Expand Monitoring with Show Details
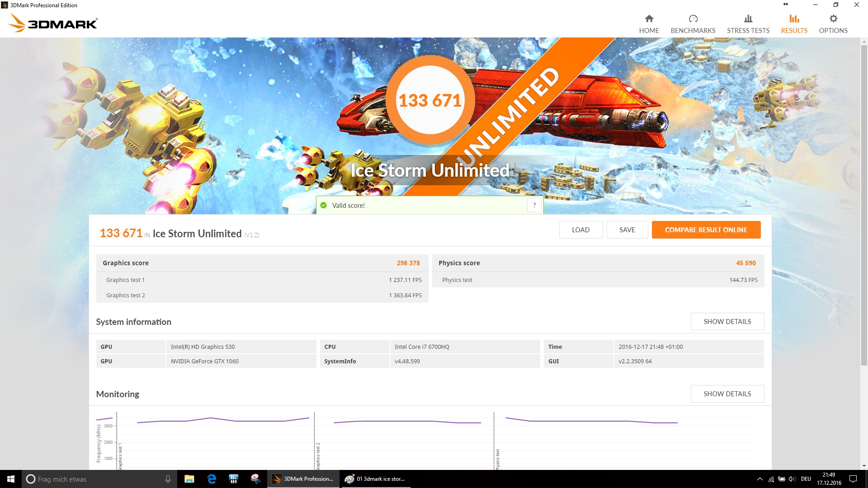Screen dimensions: 868x488 pos(727,394)
